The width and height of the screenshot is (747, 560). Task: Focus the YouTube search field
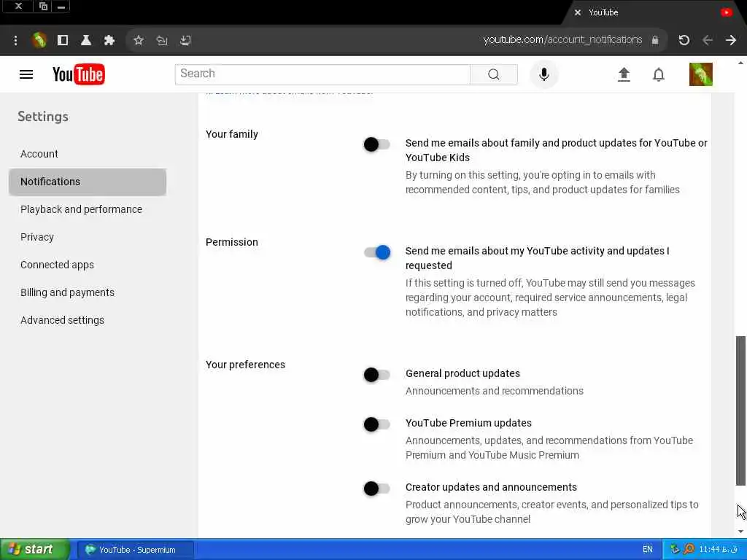[x=322, y=74]
